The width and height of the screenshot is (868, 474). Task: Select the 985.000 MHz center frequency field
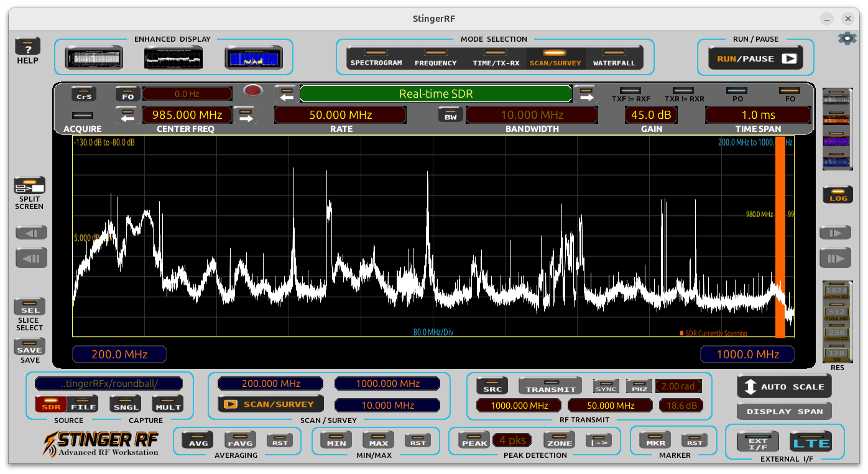click(187, 115)
